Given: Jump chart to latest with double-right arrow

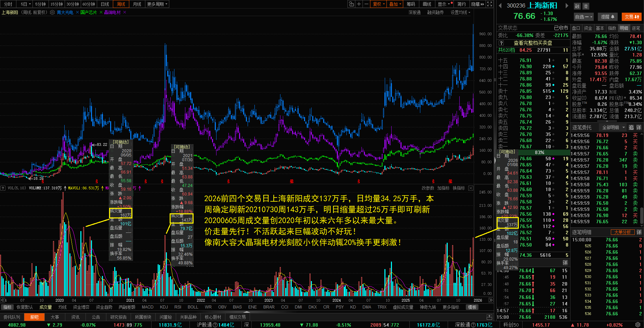Looking at the screenshot, I should click(x=491, y=300).
